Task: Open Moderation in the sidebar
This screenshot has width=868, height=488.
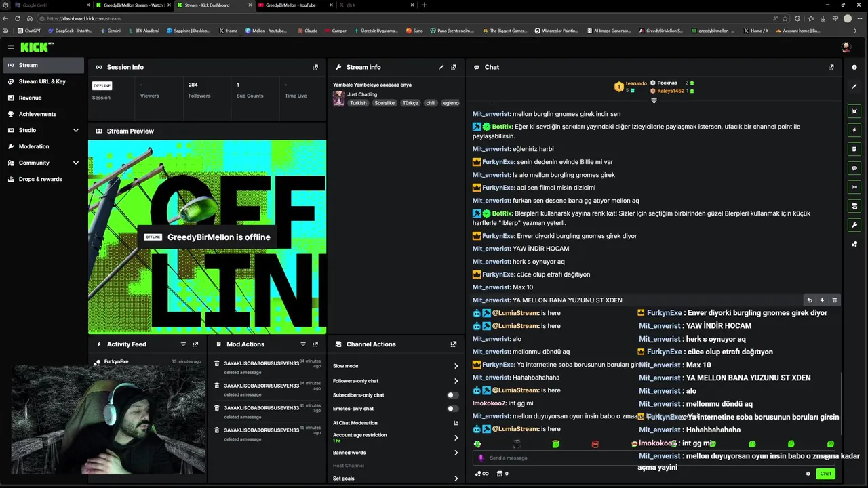Action: click(44, 146)
